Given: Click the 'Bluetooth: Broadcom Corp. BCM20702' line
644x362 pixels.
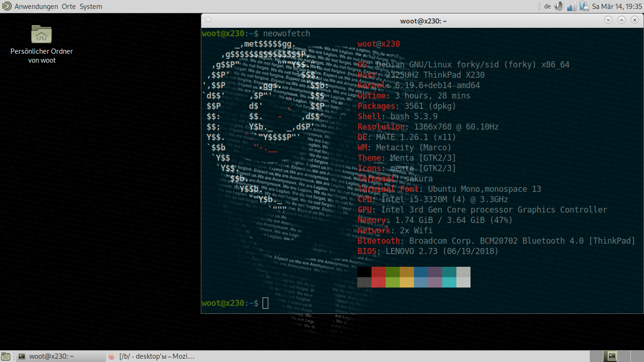Looking at the screenshot, I should click(x=496, y=241).
